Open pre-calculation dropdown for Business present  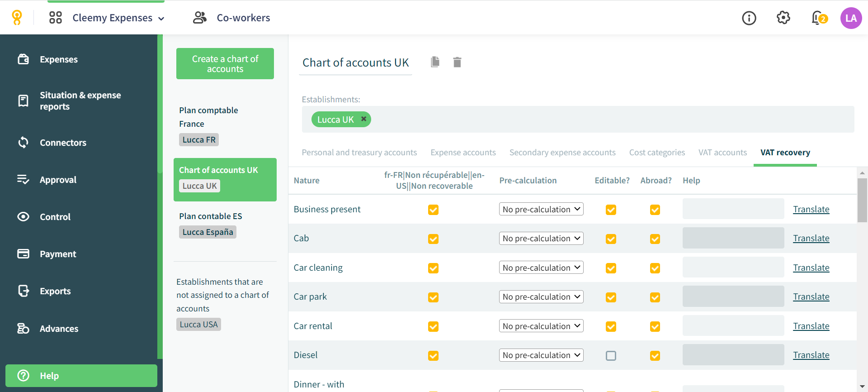point(541,209)
